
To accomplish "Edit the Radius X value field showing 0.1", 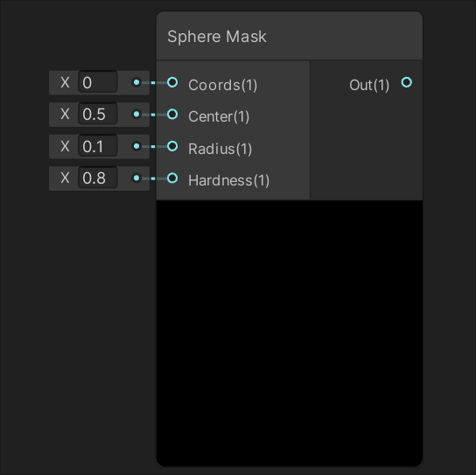I will (98, 146).
